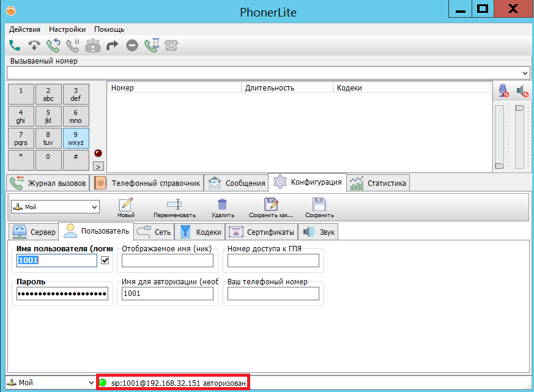534x392 pixels.
Task: Mute the speaker icon
Action: (522, 91)
